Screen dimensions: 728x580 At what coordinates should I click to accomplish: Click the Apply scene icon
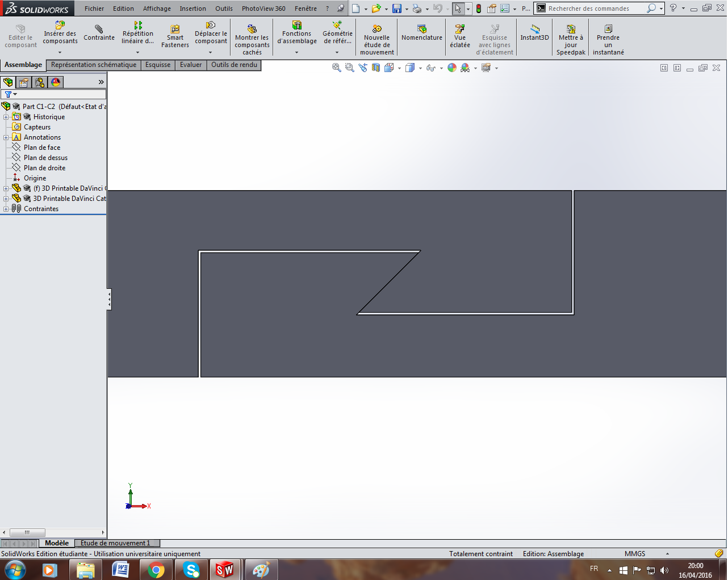point(465,68)
